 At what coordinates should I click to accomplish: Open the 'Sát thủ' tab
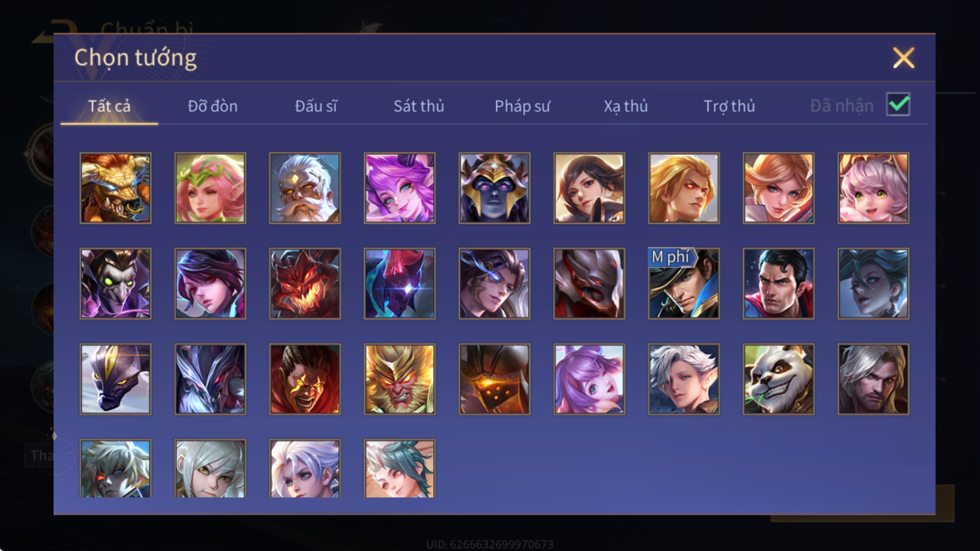[x=418, y=106]
